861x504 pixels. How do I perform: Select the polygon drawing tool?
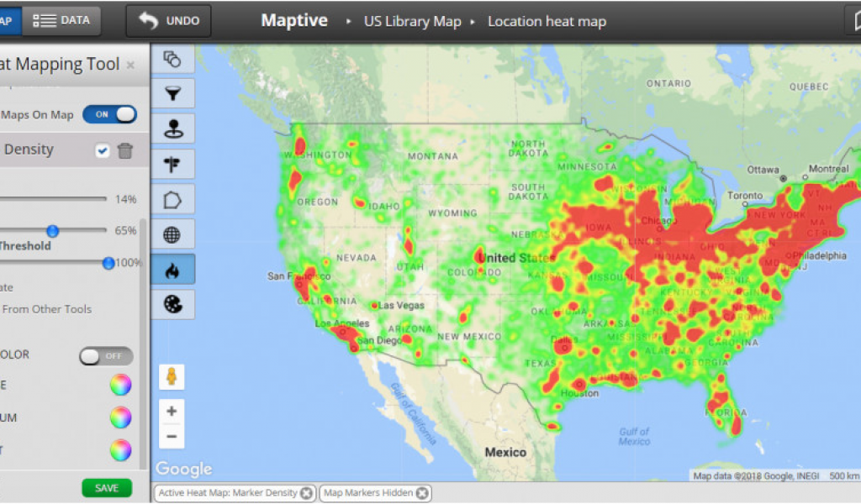[x=172, y=200]
